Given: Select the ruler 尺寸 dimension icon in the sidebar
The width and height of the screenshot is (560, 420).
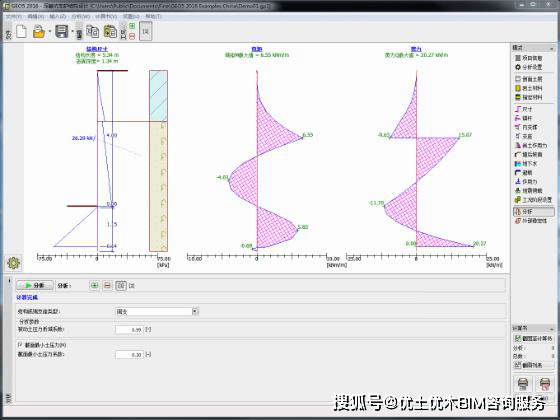Looking at the screenshot, I should pyautogui.click(x=518, y=109).
